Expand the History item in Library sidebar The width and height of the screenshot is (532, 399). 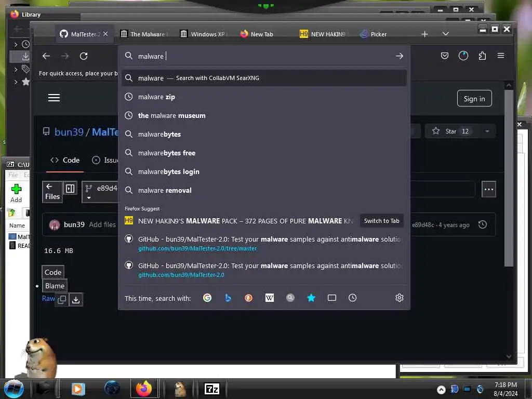[x=16, y=45]
